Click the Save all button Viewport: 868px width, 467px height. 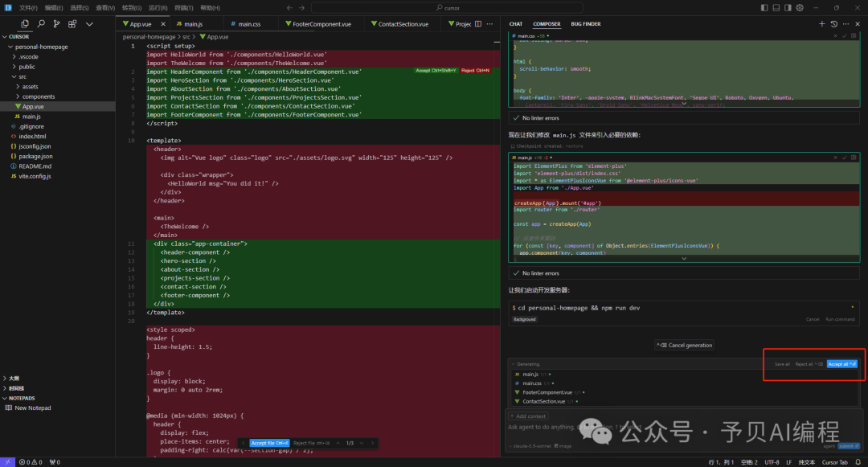tap(782, 363)
